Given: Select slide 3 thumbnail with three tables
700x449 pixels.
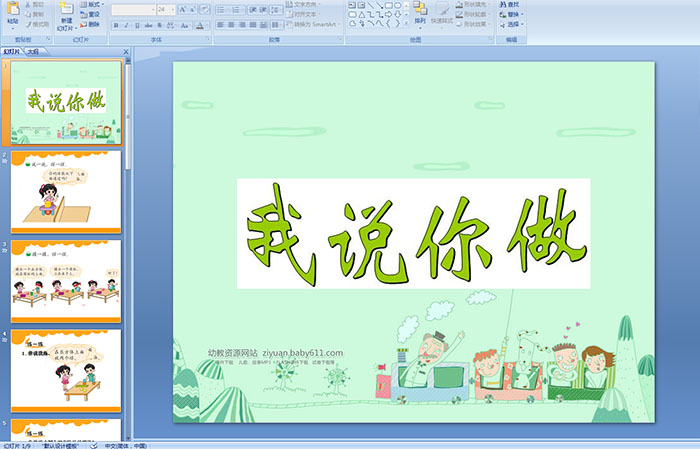Looking at the screenshot, I should pyautogui.click(x=66, y=281).
